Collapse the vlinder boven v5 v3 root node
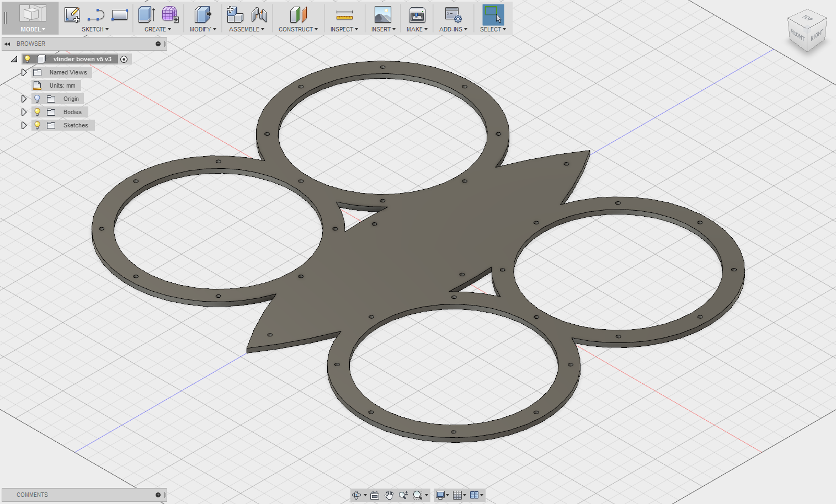The image size is (836, 504). coord(14,59)
